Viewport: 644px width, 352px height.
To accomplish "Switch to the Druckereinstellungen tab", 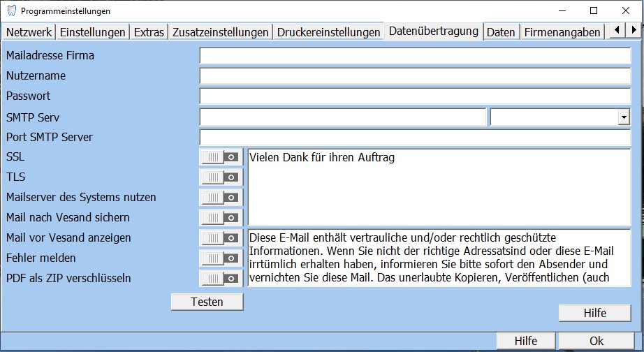I will [x=328, y=32].
